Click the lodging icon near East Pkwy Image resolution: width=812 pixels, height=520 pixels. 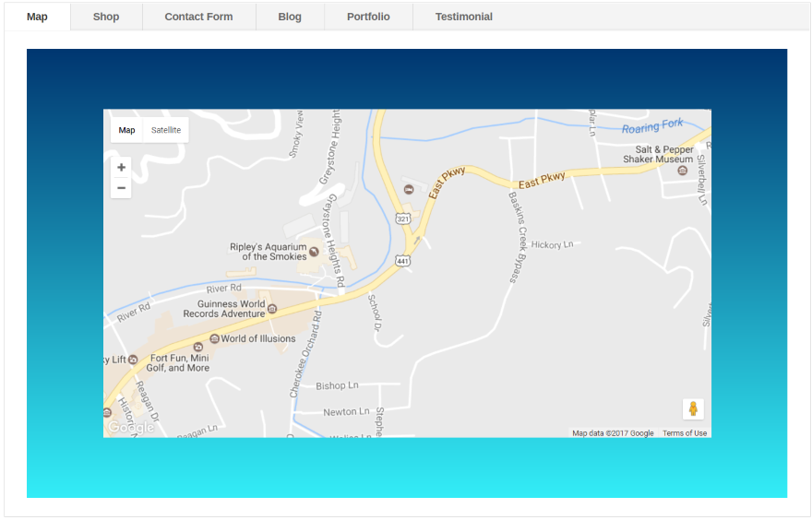pos(409,190)
